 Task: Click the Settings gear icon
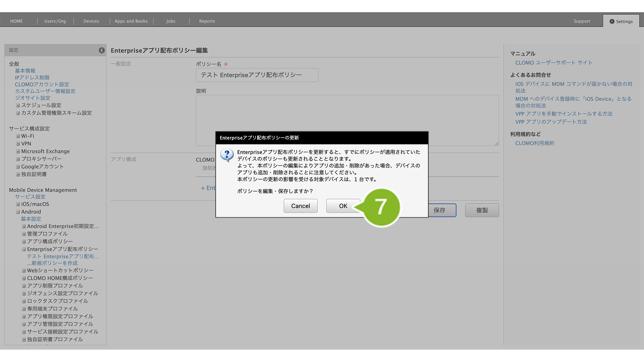tap(612, 21)
